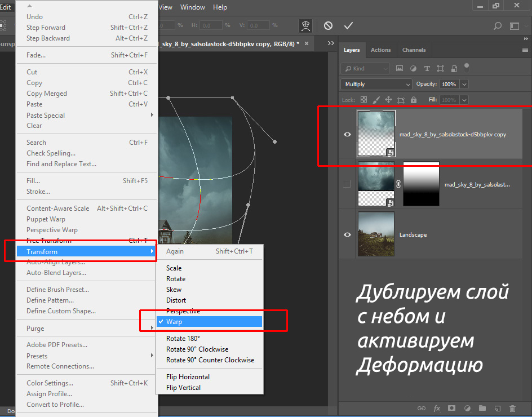Create a new layer group
Viewport: 532px width, 417px height.
pos(482,408)
